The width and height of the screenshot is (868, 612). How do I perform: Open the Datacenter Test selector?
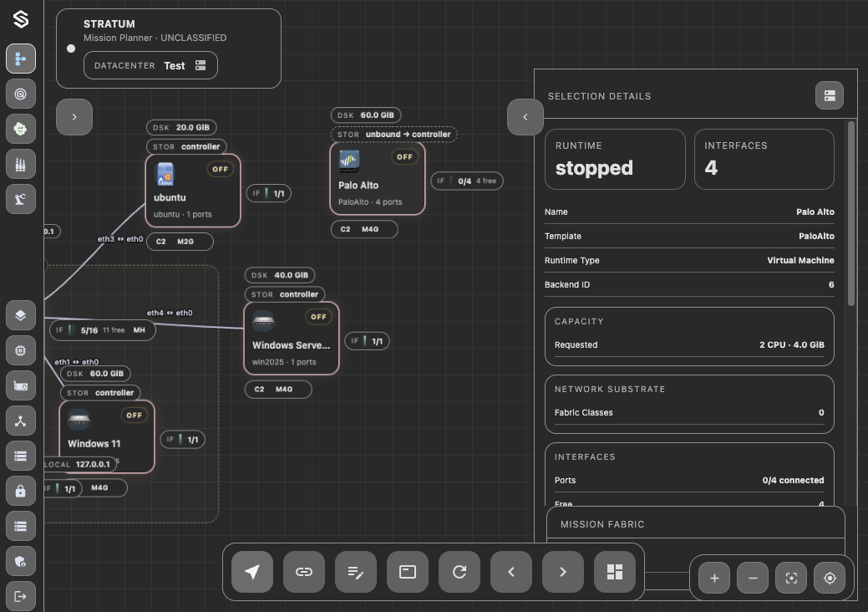(150, 65)
